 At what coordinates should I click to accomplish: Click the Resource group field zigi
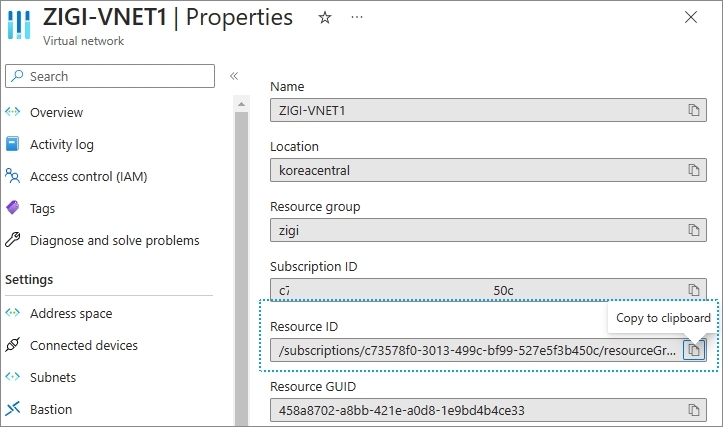(488, 230)
